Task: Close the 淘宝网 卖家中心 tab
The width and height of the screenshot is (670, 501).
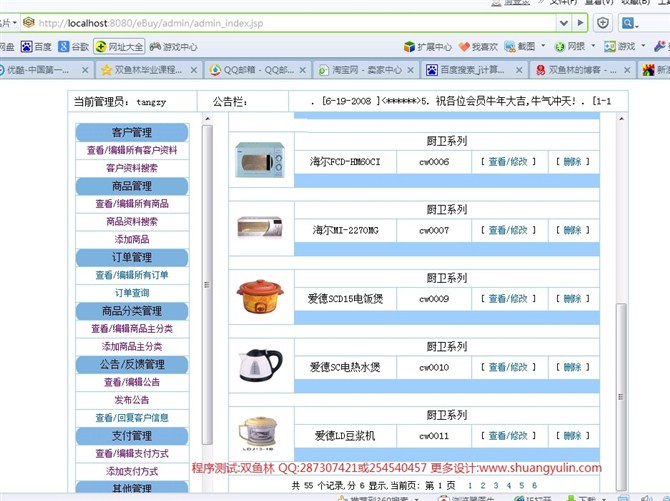Action: click(x=410, y=70)
